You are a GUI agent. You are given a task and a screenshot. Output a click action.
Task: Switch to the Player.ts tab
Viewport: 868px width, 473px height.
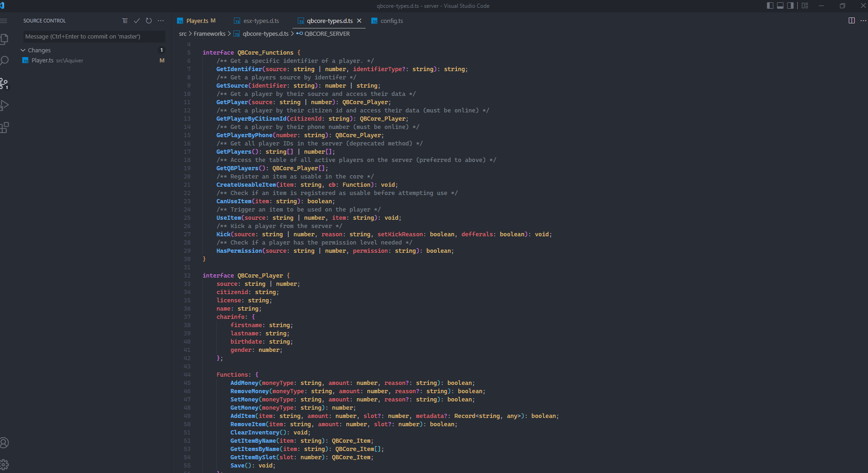[x=197, y=21]
